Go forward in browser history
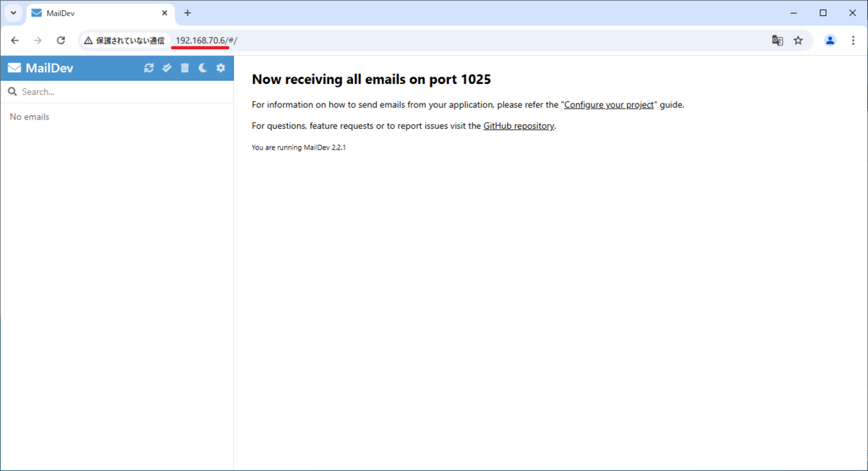The height and width of the screenshot is (471, 868). (x=38, y=41)
